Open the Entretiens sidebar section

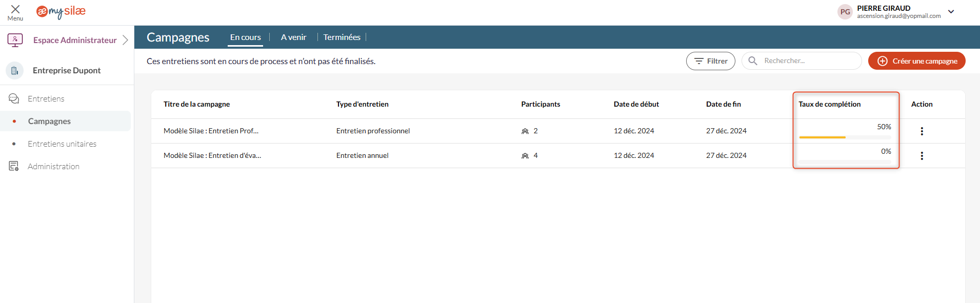tap(46, 99)
